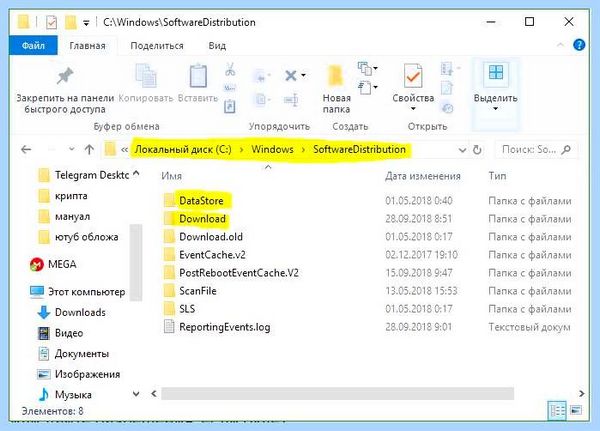Image resolution: width=600 pixels, height=431 pixels.
Task: Select the PostRebootEventCache.V2 folder
Action: (238, 273)
